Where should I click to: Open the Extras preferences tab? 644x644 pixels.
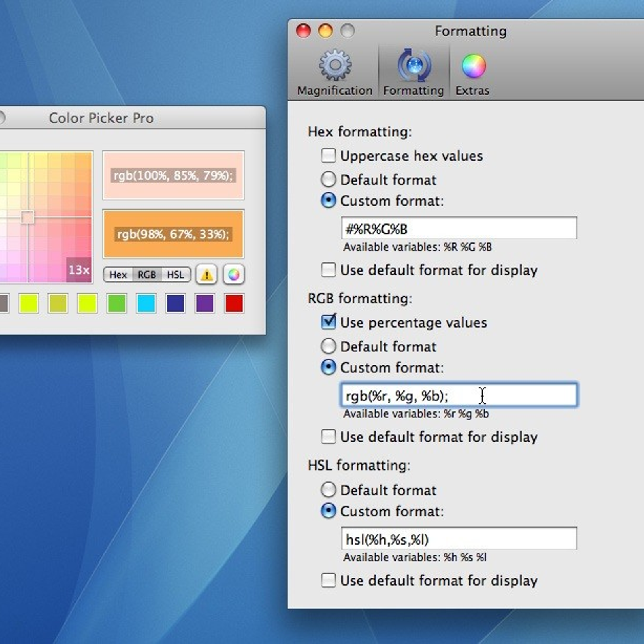pos(473,74)
